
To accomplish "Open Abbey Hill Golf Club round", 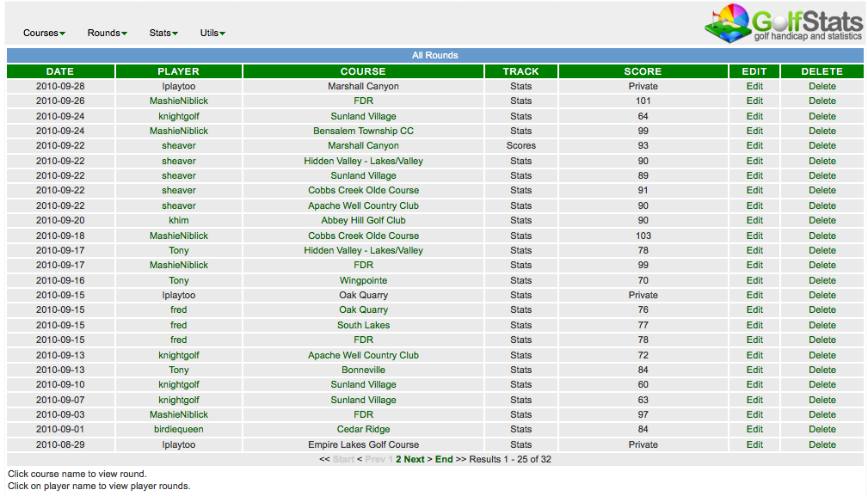I will pyautogui.click(x=363, y=220).
